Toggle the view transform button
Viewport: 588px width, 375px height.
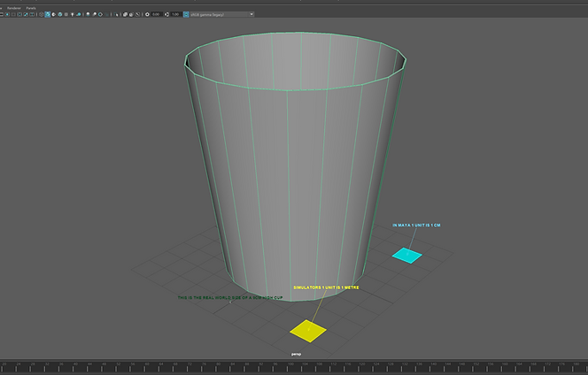pyautogui.click(x=186, y=14)
